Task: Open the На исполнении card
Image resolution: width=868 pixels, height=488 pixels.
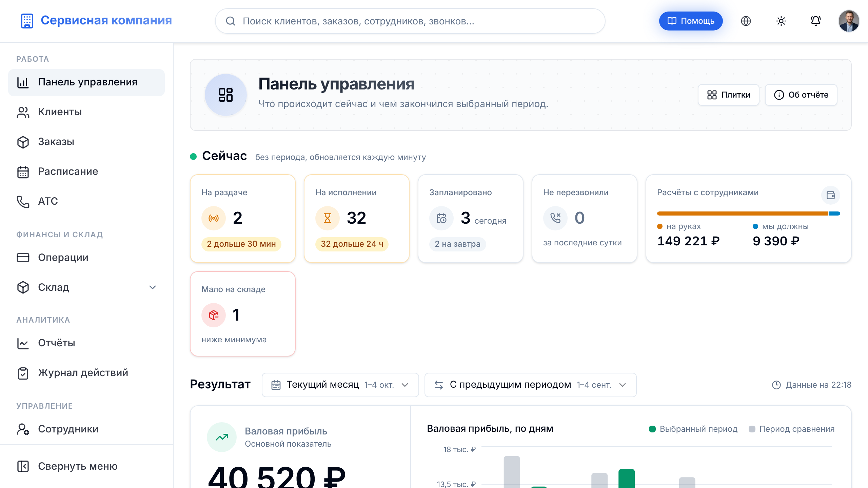Action: pyautogui.click(x=357, y=219)
